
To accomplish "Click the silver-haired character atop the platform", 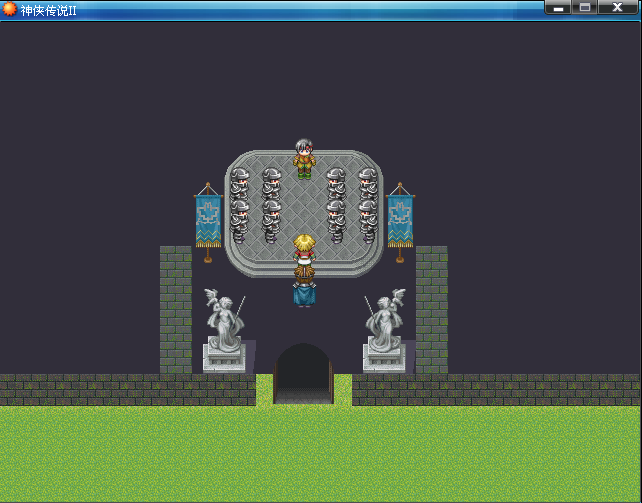I will tap(304, 159).
